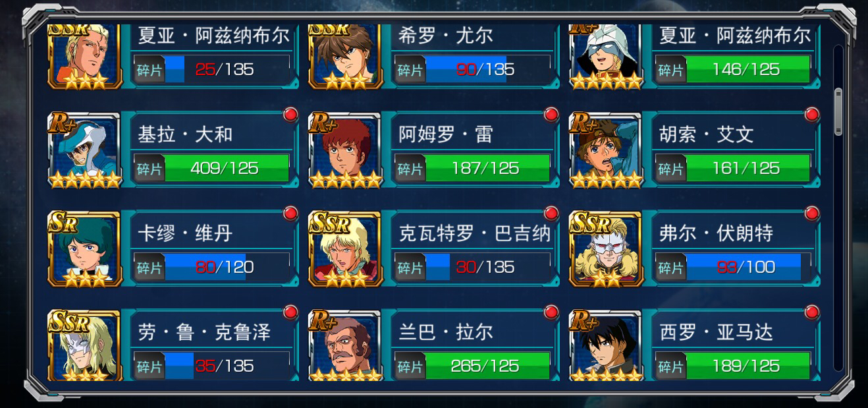Click 兰巴·拉尔 265/125 fragment bar

click(x=472, y=366)
